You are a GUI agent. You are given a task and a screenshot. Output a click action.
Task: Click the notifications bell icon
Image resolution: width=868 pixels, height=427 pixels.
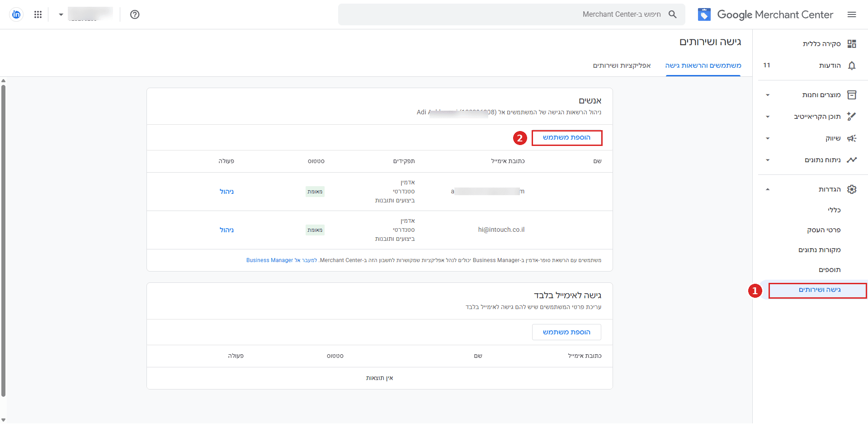click(x=852, y=66)
